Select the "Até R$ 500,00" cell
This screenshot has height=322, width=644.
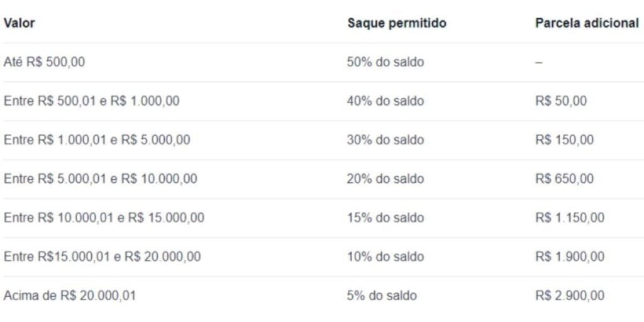coord(44,62)
